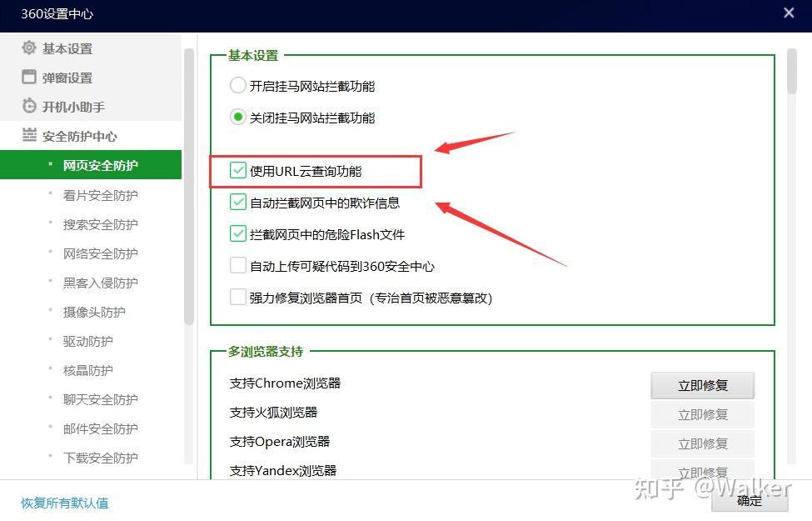812x521 pixels.
Task: Open the 弹窗设置 sidebar section
Action: click(91, 78)
